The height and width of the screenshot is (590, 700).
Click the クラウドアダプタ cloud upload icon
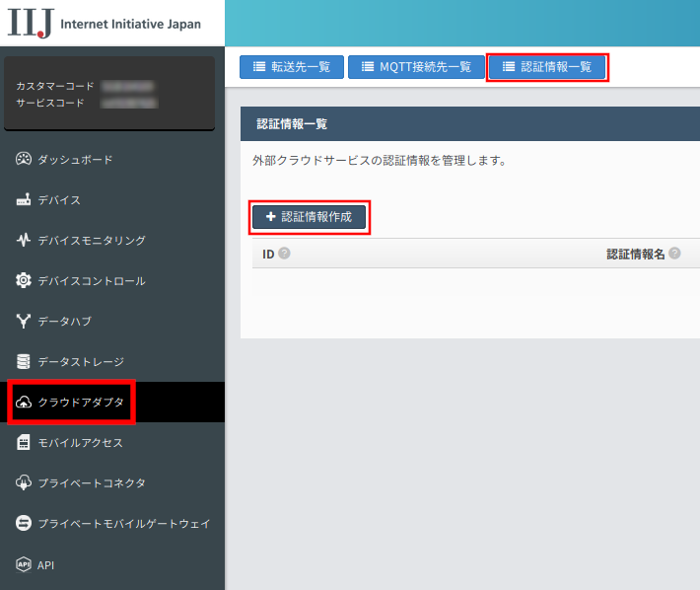coord(24,402)
